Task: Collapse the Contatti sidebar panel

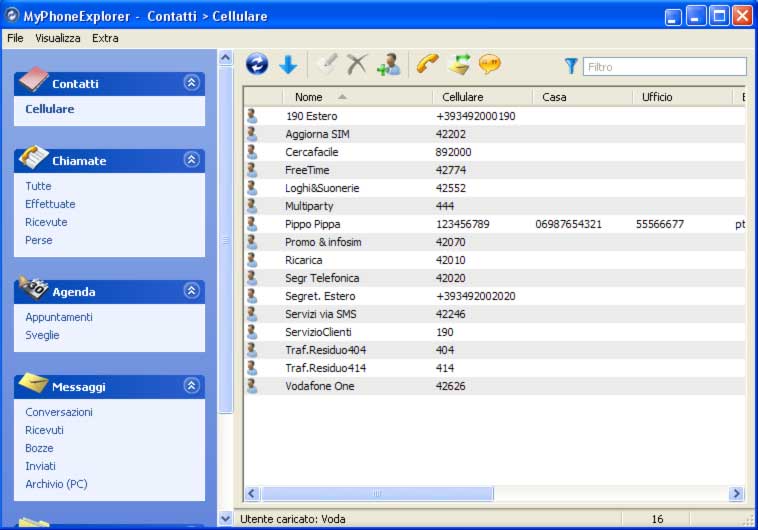Action: point(191,83)
